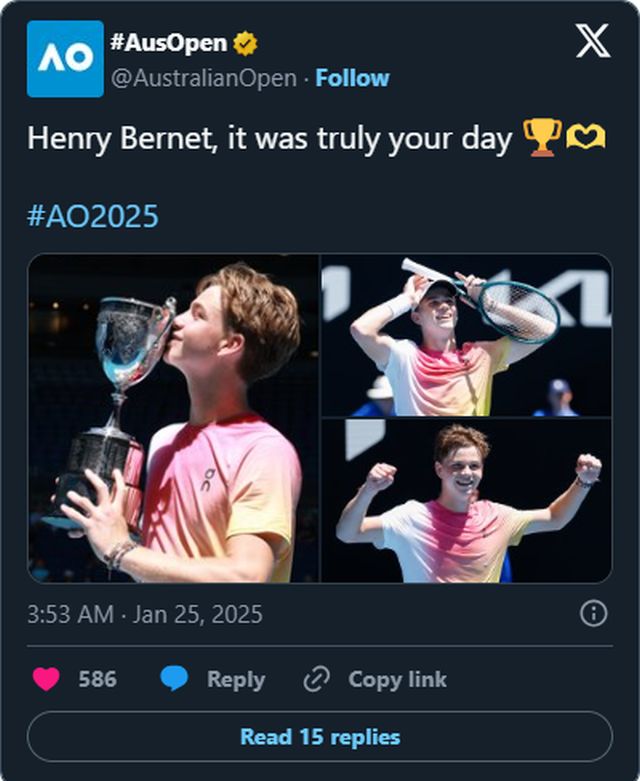Click the 586 likes count
Screen dimensions: 640x781
coord(97,679)
